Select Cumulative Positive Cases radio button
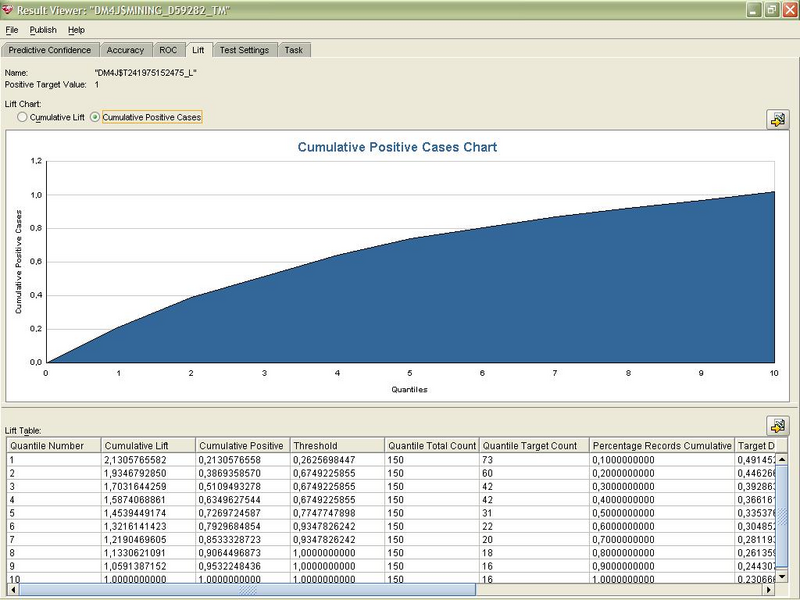The height and width of the screenshot is (600, 800). point(96,117)
